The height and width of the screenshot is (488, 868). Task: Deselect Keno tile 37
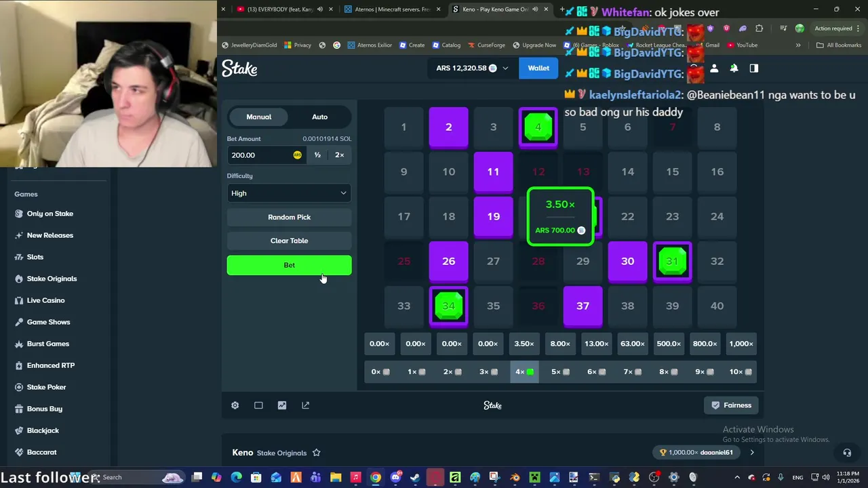tap(583, 306)
